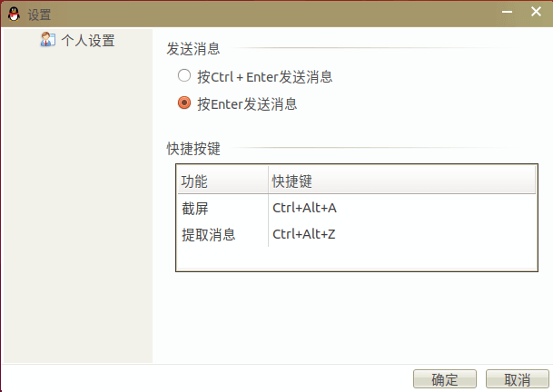
Task: Select the 按Ctrl + Enter发送消息 radio button
Action: (184, 75)
